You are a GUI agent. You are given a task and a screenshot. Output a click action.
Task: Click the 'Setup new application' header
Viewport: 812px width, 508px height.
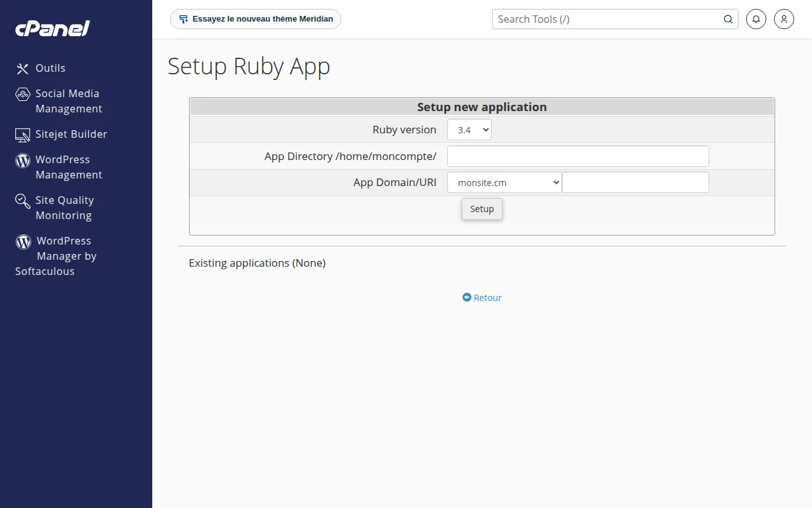click(482, 107)
